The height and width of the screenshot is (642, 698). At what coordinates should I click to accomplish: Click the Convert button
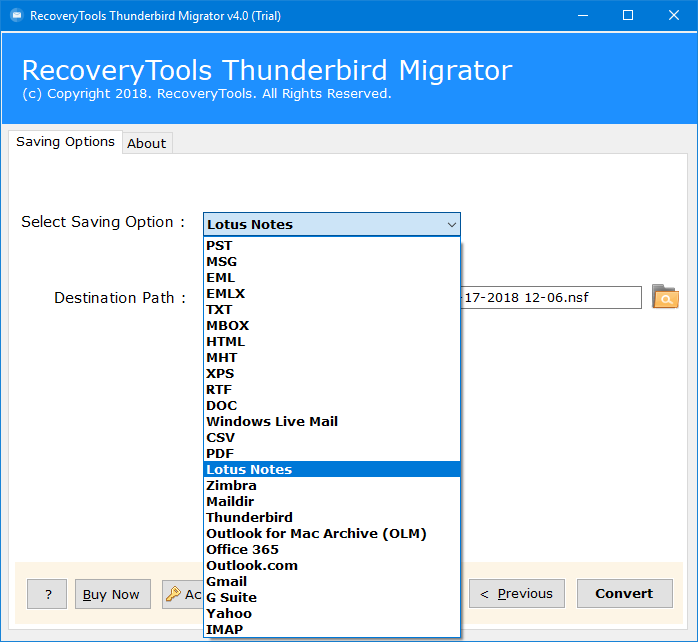coord(625,593)
